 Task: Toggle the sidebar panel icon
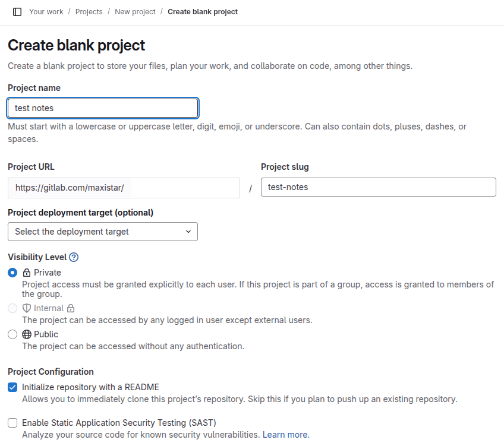point(17,12)
